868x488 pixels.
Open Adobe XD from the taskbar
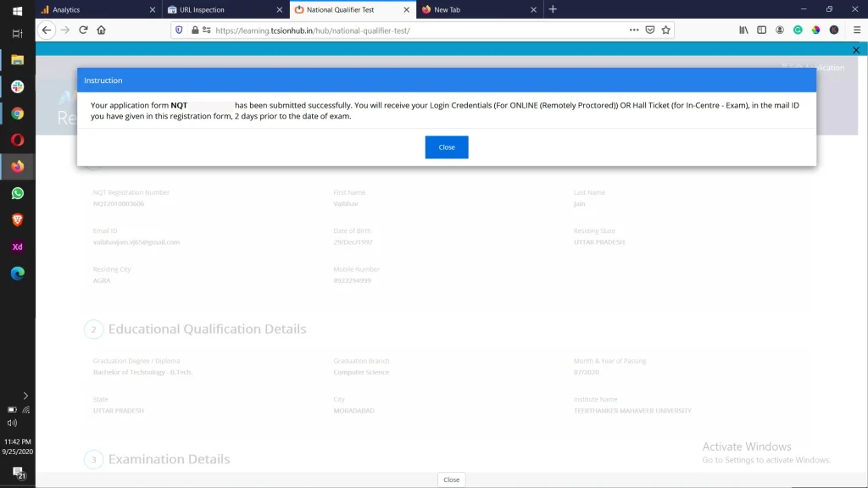pyautogui.click(x=17, y=247)
